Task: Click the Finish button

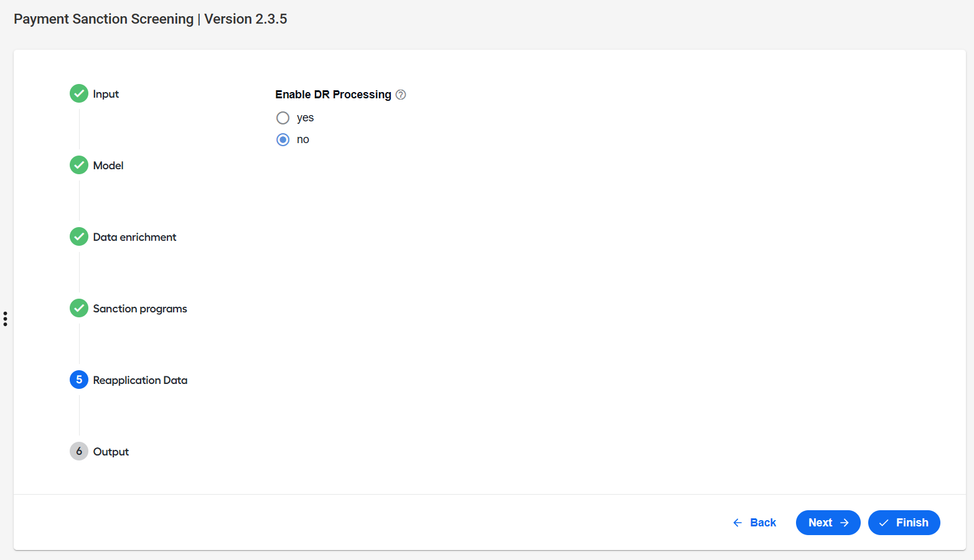Action: (904, 523)
